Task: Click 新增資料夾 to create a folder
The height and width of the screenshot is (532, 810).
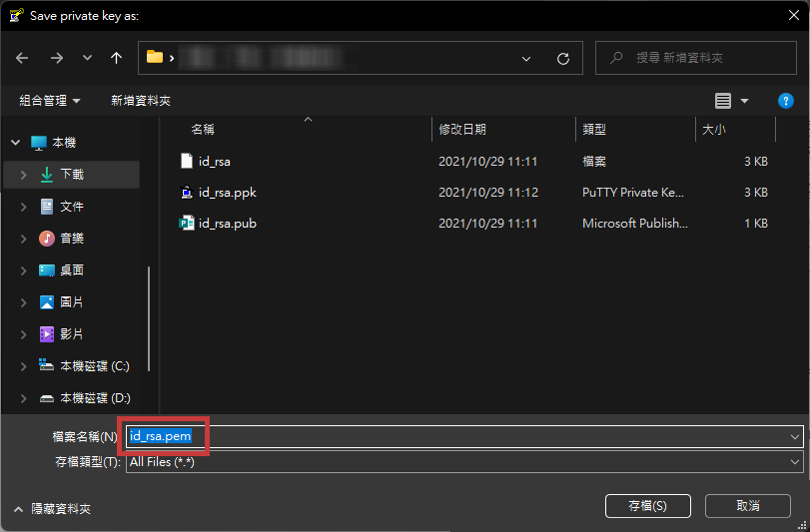Action: coord(141,101)
